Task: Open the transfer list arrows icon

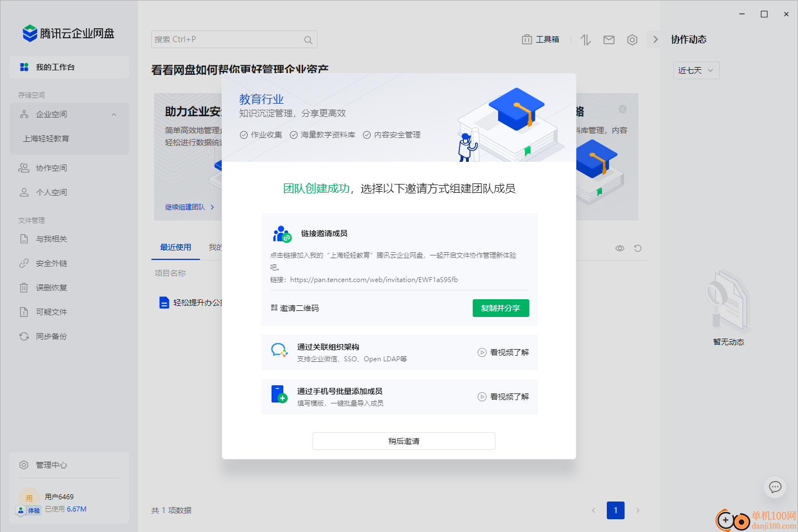Action: coord(586,39)
